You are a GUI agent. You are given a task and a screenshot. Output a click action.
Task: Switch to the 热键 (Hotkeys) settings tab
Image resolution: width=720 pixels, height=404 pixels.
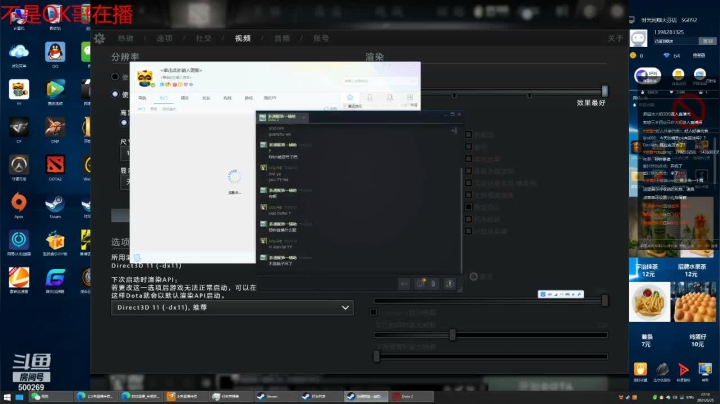click(x=125, y=39)
